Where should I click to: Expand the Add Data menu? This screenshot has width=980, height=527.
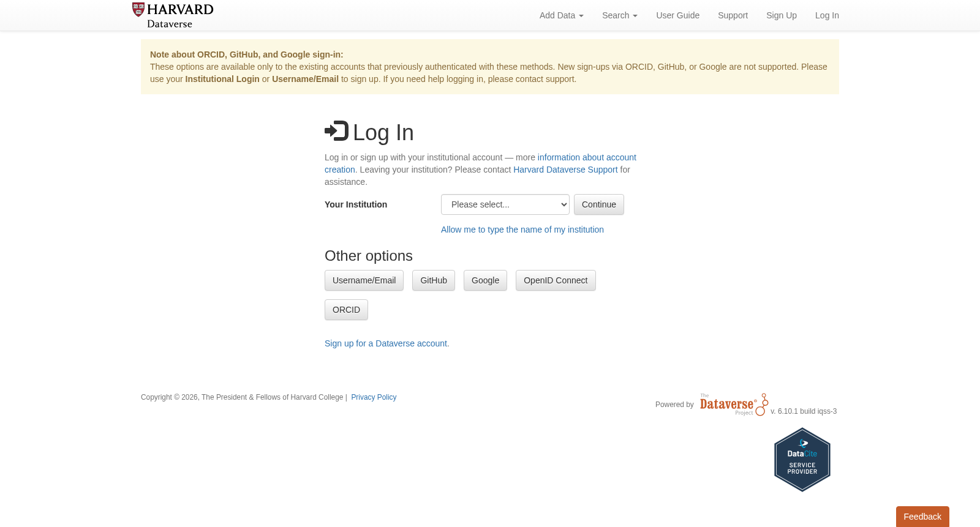(x=562, y=15)
